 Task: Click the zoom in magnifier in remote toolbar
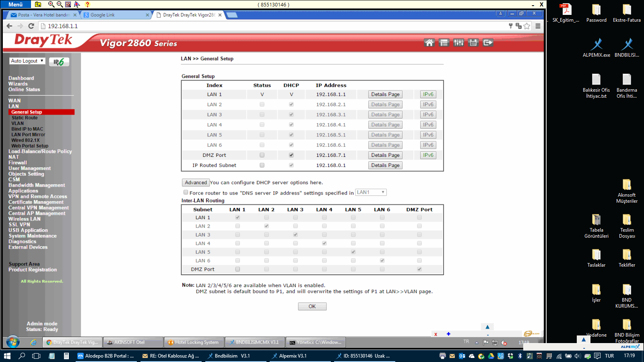[51, 4]
